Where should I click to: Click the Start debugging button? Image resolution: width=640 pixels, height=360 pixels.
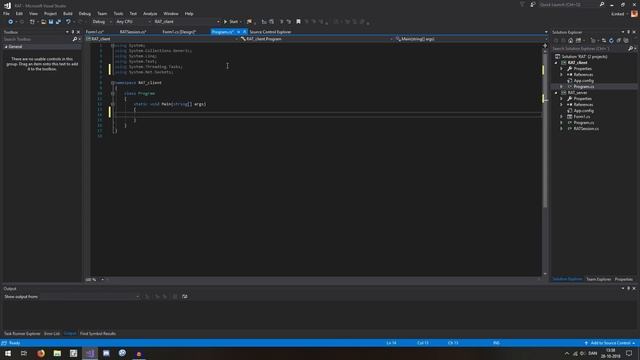231,22
